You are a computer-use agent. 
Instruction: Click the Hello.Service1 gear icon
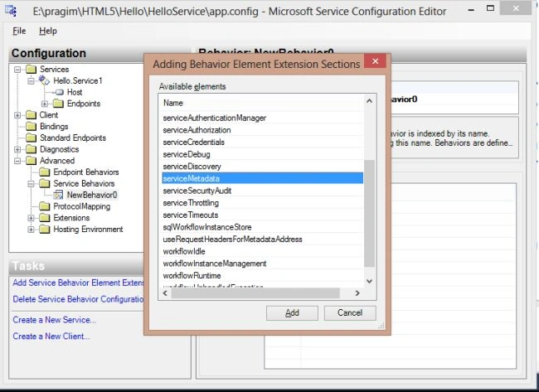[44, 80]
